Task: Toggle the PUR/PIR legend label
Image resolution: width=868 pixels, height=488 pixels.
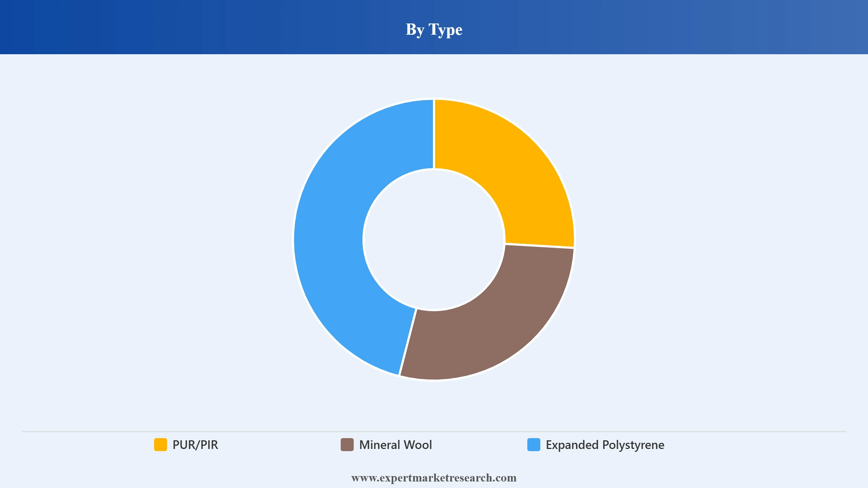Action: (195, 445)
